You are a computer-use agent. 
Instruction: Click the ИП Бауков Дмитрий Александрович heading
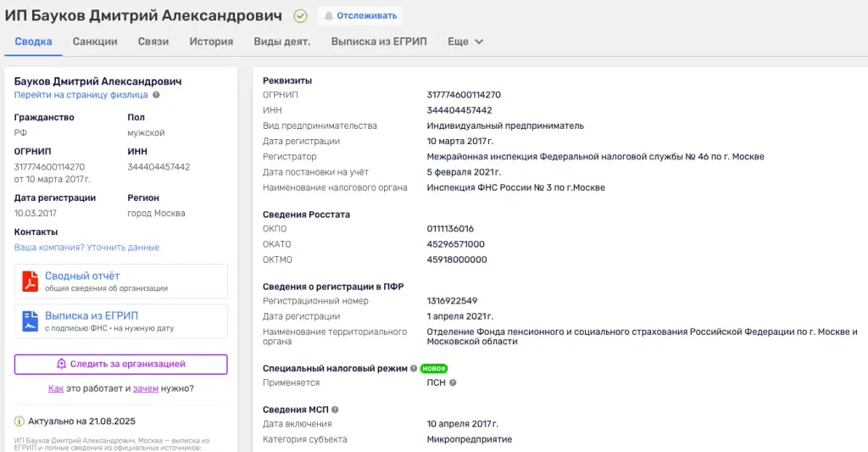click(143, 15)
